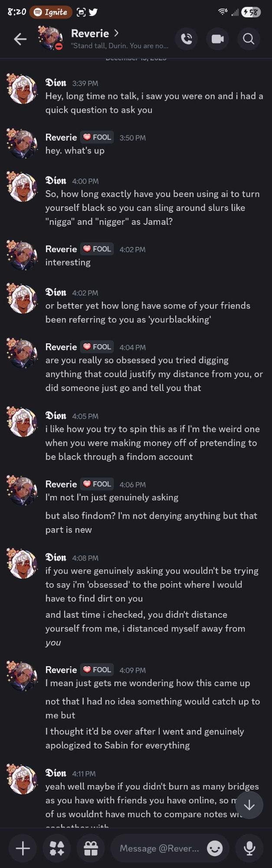The height and width of the screenshot is (868, 272).
Task: Focus the "Message @Rever..." input field
Action: coord(160,848)
